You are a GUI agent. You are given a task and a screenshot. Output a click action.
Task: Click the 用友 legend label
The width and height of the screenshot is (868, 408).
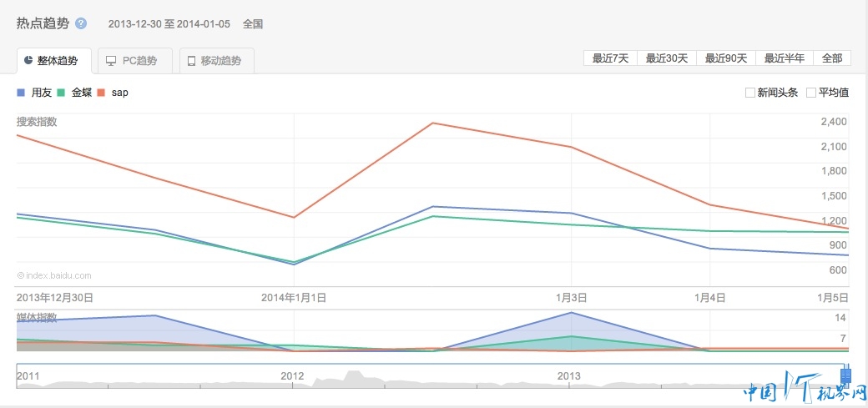click(41, 93)
